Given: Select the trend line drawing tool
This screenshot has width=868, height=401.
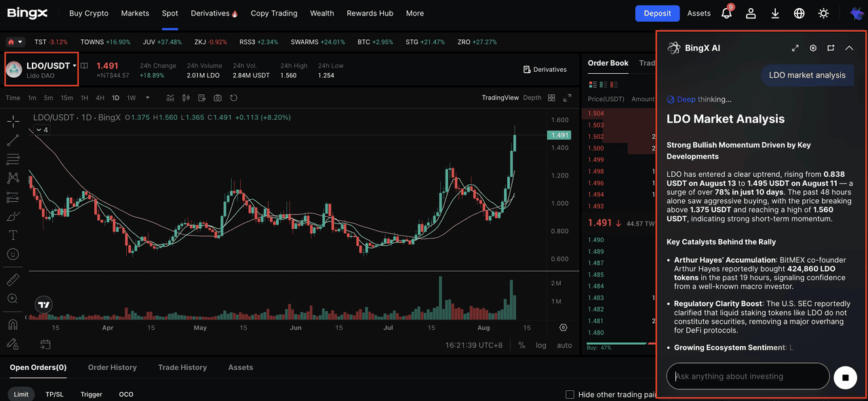Looking at the screenshot, I should [13, 140].
